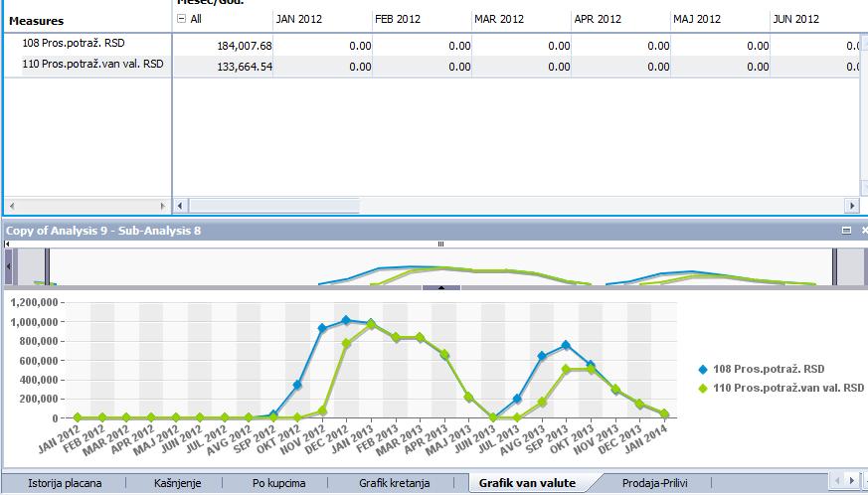Click left arrow of Measures pane scrollbar
Image resolution: width=868 pixels, height=495 pixels.
[x=12, y=206]
